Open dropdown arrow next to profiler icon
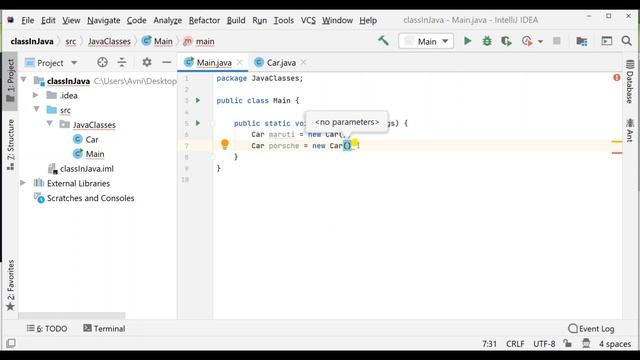 pyautogui.click(x=540, y=42)
